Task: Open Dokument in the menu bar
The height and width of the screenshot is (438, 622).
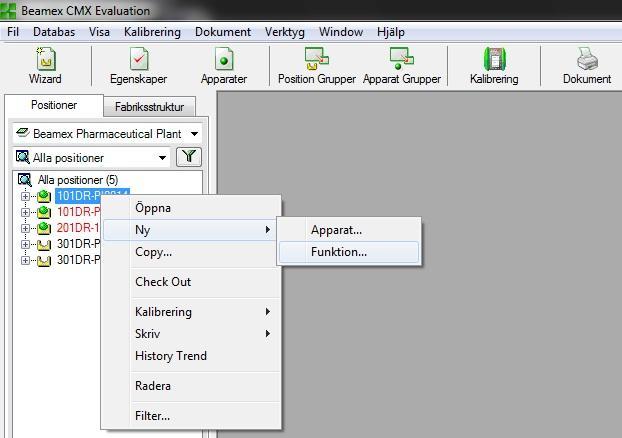Action: pos(223,32)
